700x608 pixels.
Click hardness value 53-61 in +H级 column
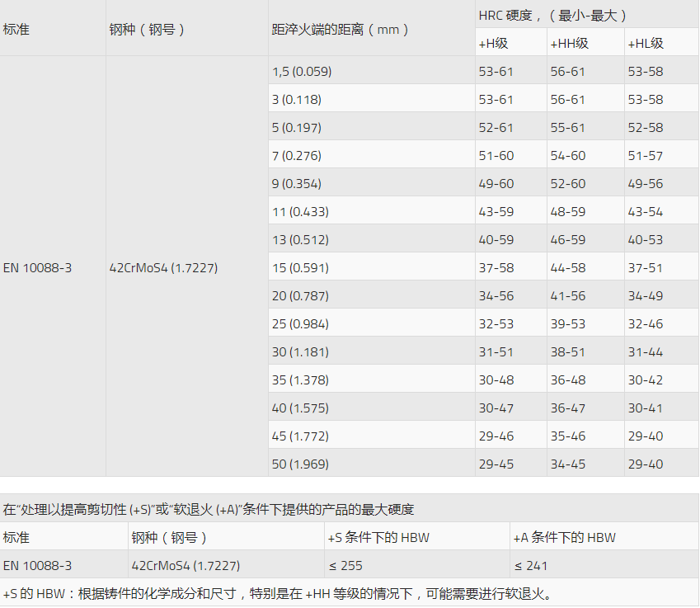click(x=492, y=71)
